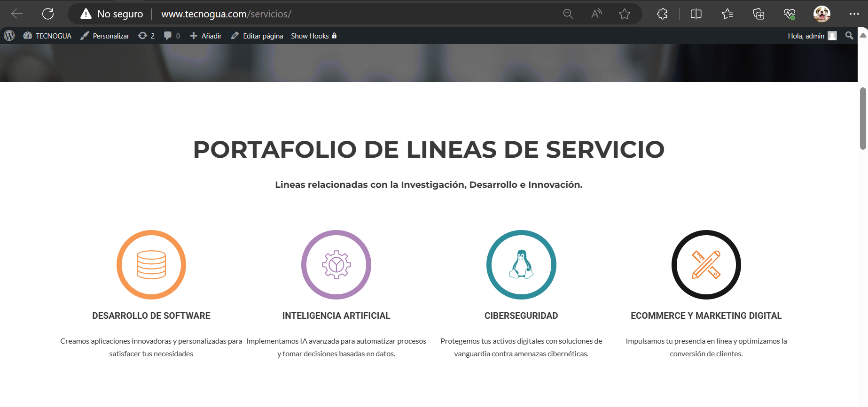Select the DESARROLLO DE SOFTWARE heading
The height and width of the screenshot is (407, 868).
(x=151, y=316)
